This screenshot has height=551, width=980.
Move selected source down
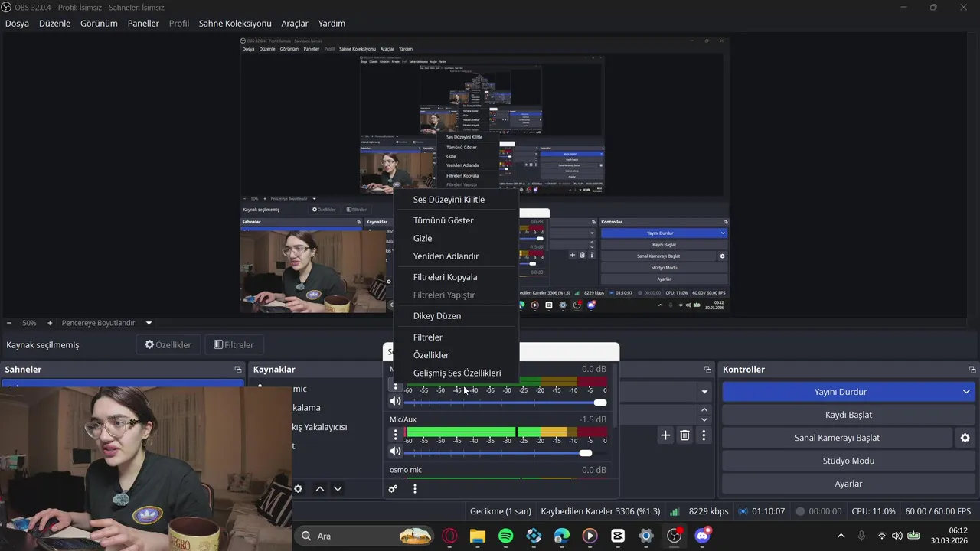tap(338, 489)
